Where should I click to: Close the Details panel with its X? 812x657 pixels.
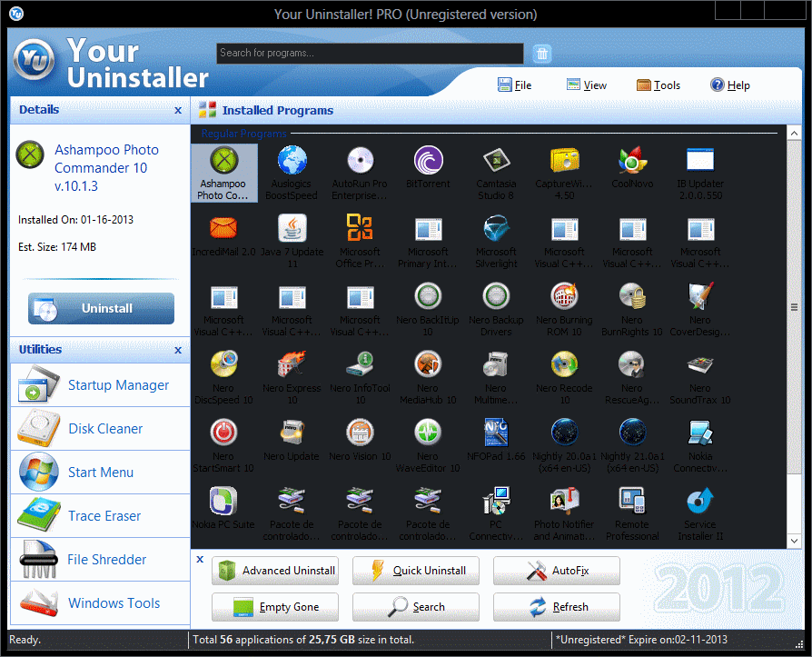[x=178, y=110]
